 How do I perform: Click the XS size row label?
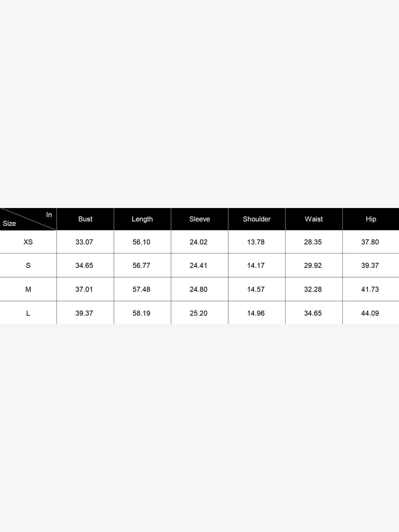pos(28,242)
